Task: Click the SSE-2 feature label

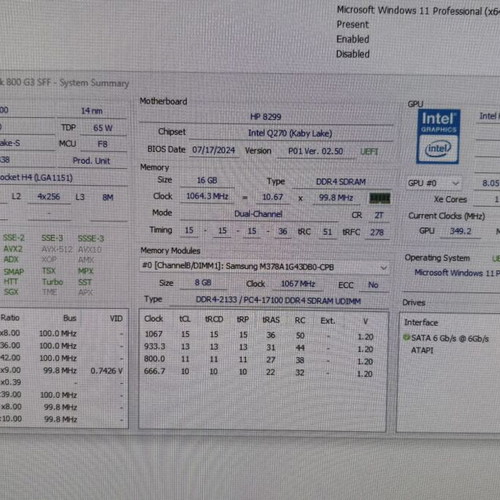Action: [x=14, y=238]
